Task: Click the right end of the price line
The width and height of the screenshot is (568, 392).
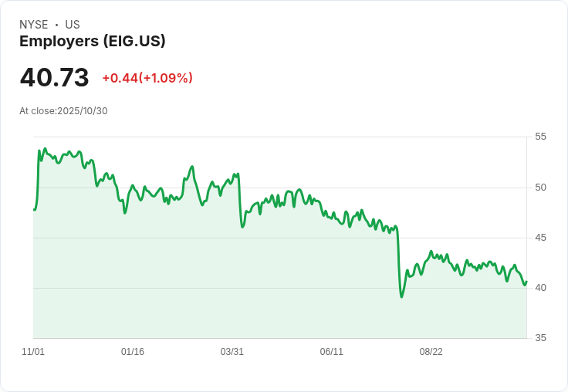Action: [526, 282]
